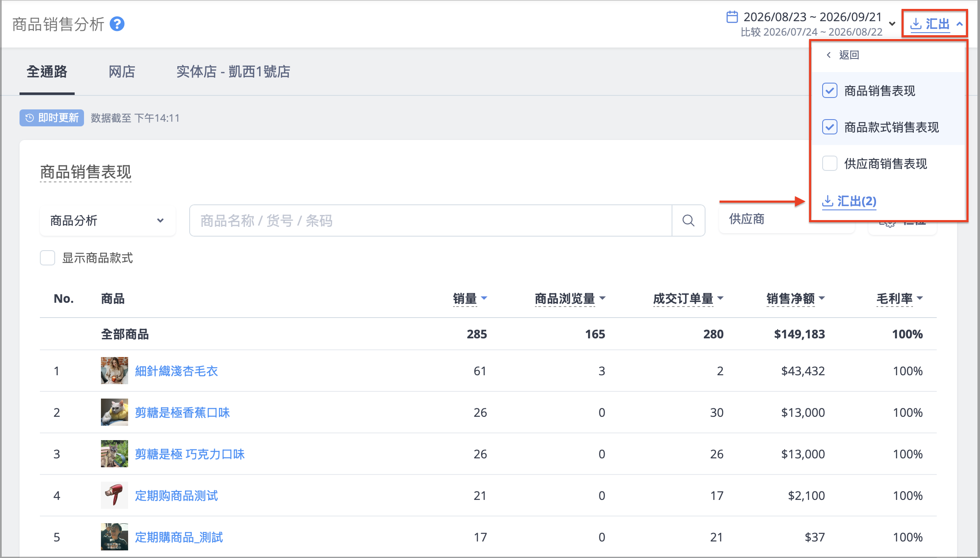Open 定期购商品测试 product link

click(x=176, y=496)
